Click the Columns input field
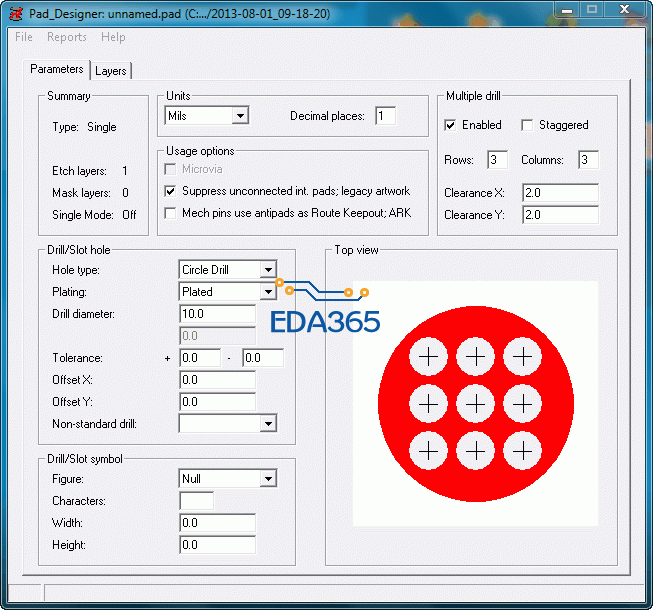Viewport: 653px width, 610px height. pos(588,160)
